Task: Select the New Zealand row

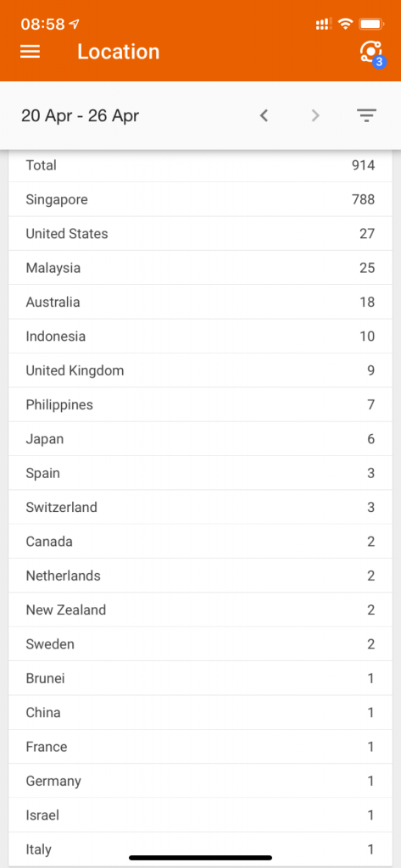Action: (x=200, y=610)
